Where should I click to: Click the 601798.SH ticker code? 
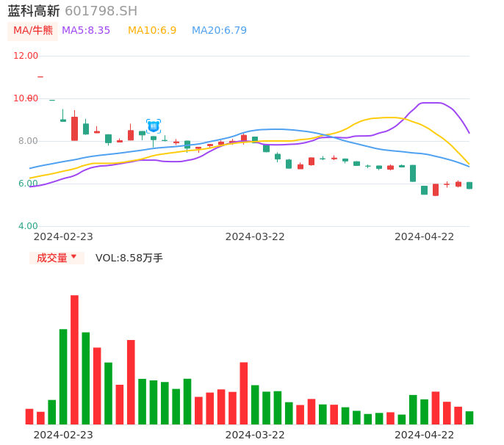pos(101,11)
